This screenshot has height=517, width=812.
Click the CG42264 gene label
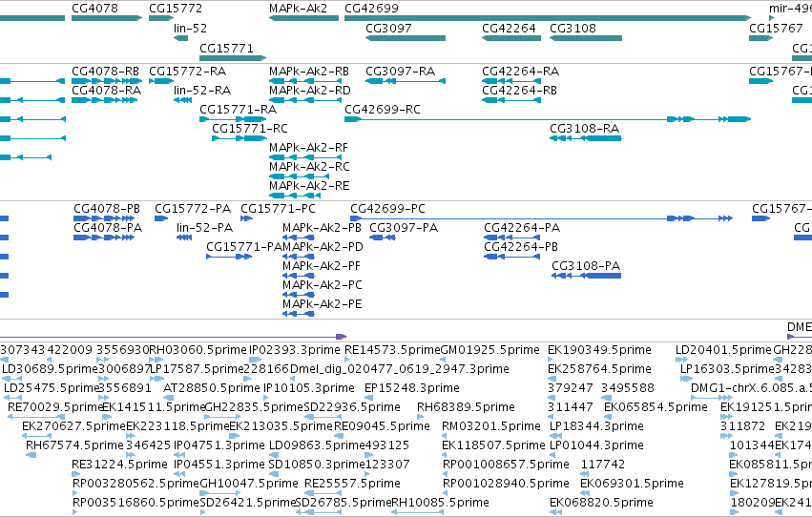click(509, 28)
